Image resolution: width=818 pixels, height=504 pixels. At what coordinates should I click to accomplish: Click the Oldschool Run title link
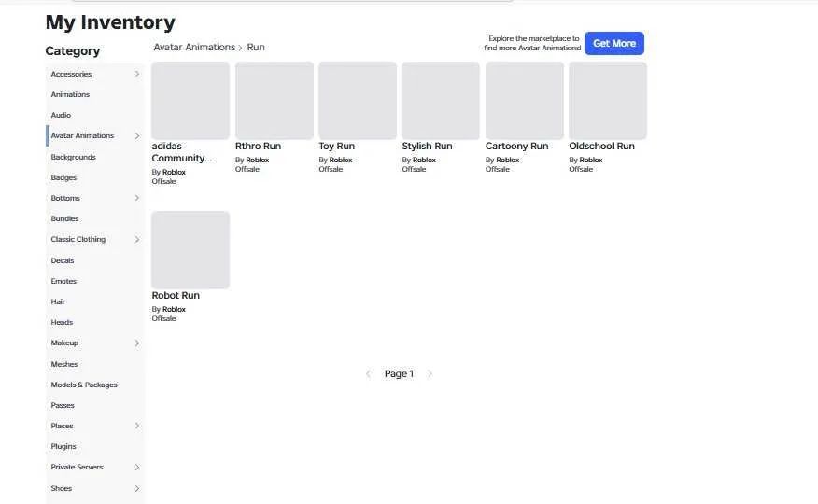[602, 147]
